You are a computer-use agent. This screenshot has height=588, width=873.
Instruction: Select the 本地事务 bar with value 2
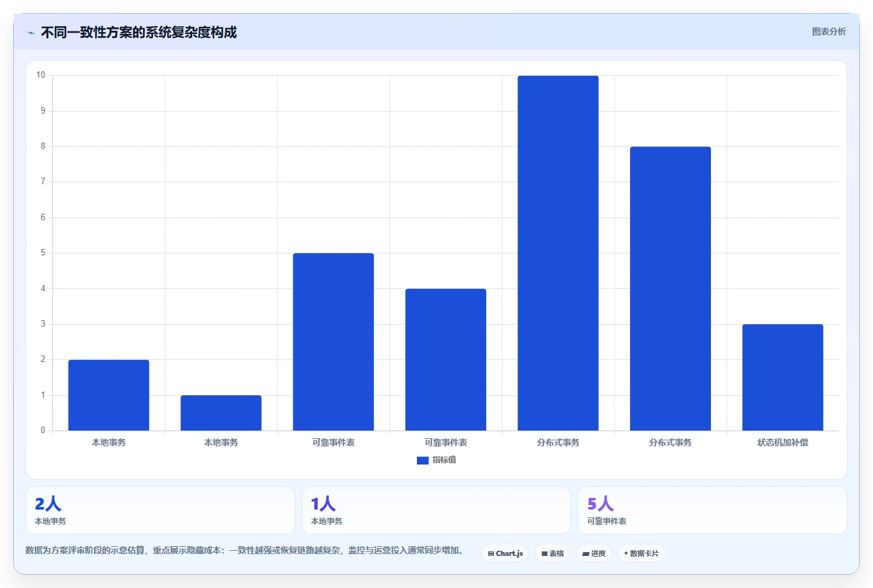(108, 395)
